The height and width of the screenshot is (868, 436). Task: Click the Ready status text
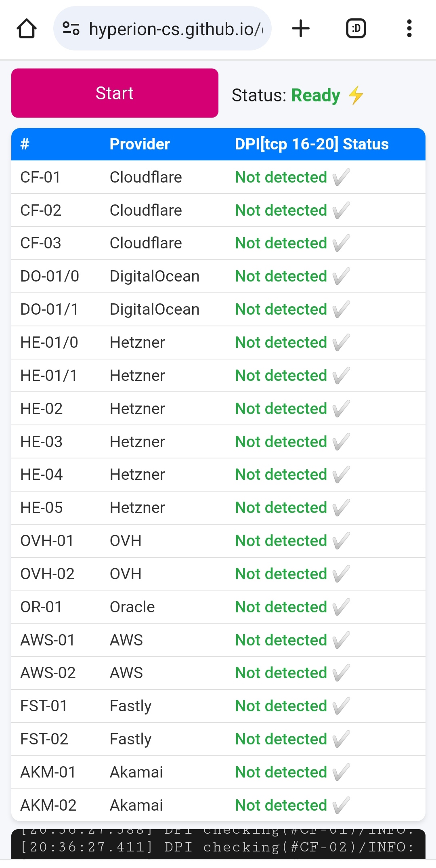pyautogui.click(x=315, y=95)
